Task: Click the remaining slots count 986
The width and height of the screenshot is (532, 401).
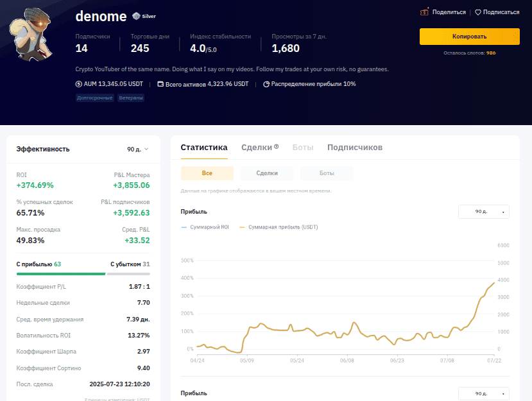Action: pyautogui.click(x=491, y=53)
